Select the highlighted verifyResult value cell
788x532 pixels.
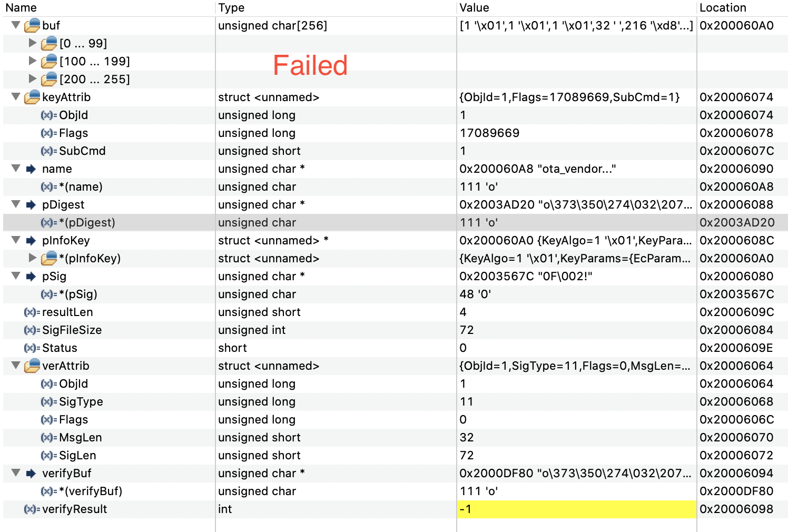[x=576, y=509]
